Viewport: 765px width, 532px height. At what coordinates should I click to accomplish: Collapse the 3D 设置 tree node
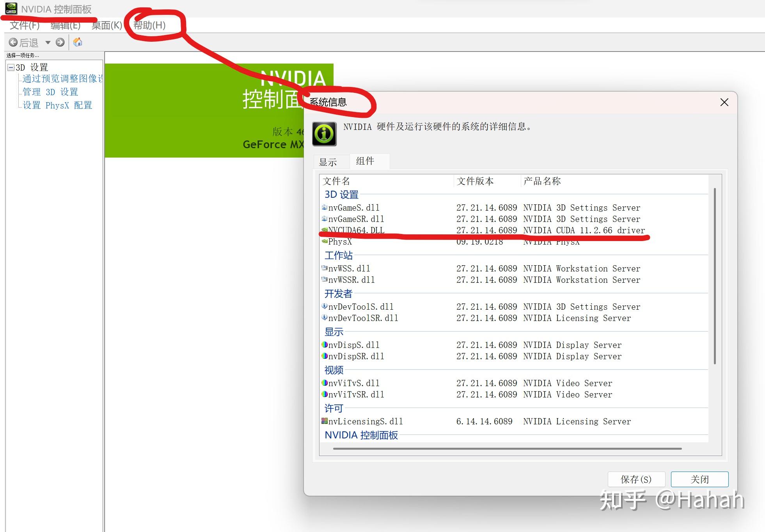pyautogui.click(x=11, y=67)
